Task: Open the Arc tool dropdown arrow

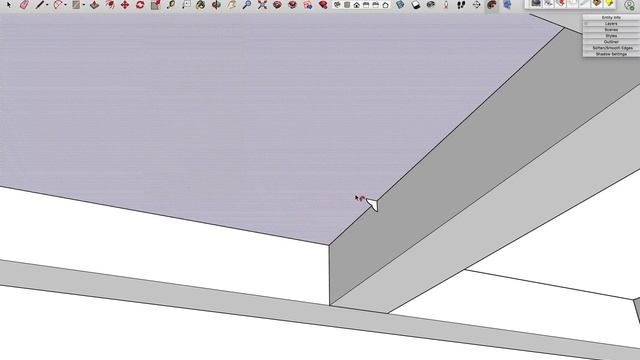Action: pos(66,5)
